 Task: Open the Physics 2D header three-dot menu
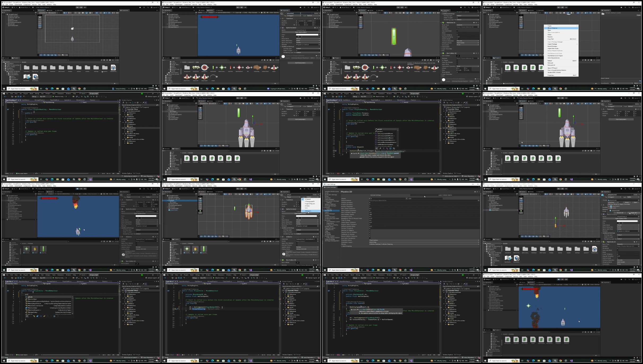(479, 192)
